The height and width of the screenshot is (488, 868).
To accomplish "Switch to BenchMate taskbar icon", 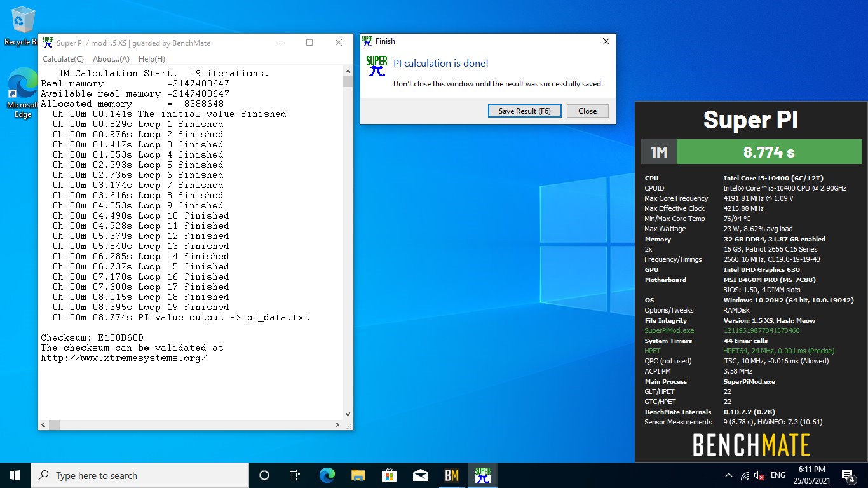I will click(451, 475).
